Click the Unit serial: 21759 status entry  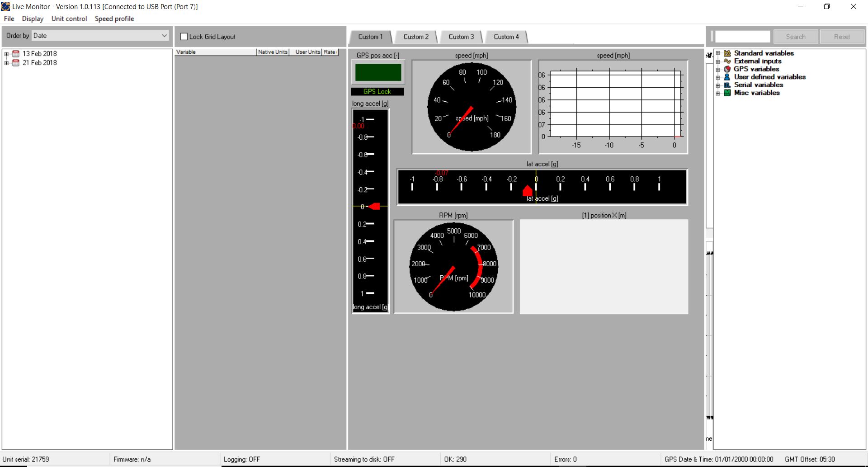click(x=26, y=459)
